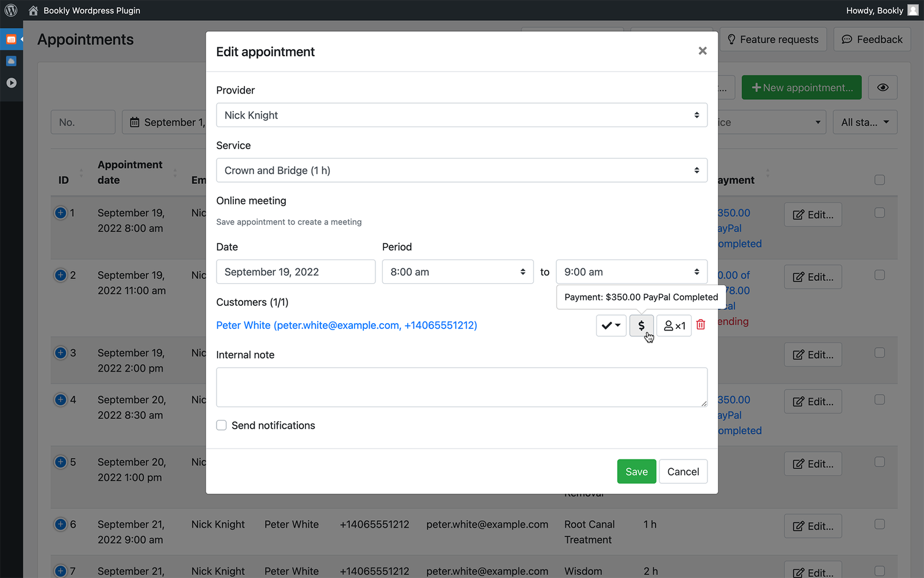The width and height of the screenshot is (924, 578).
Task: Click the eye icon to manage visible columns
Action: click(882, 87)
